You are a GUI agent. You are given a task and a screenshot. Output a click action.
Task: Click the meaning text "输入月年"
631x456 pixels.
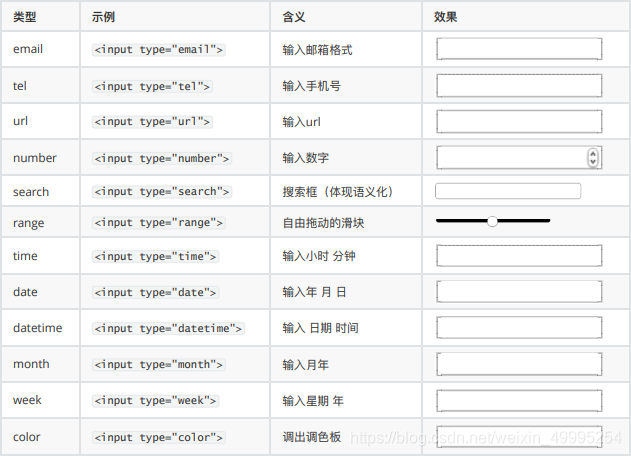tap(305, 365)
